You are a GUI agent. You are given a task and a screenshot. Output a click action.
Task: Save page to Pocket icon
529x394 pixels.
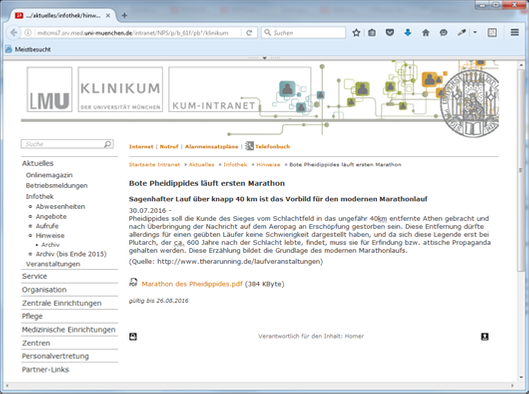(x=390, y=33)
